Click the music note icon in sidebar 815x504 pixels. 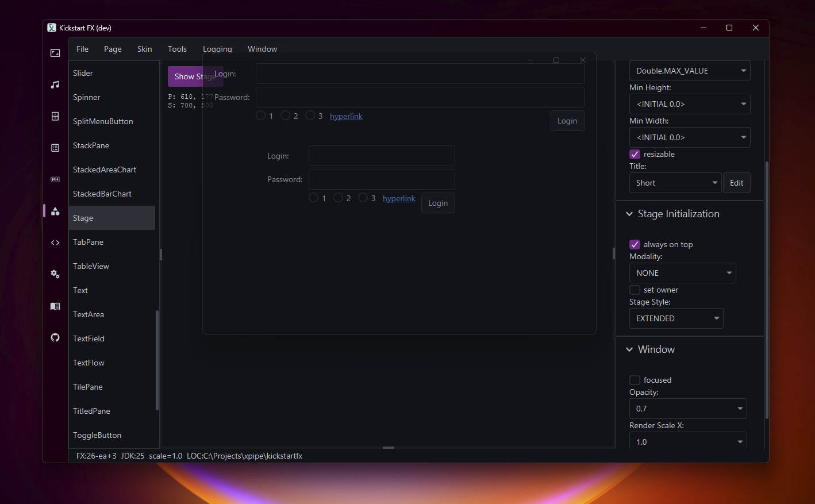click(x=55, y=85)
